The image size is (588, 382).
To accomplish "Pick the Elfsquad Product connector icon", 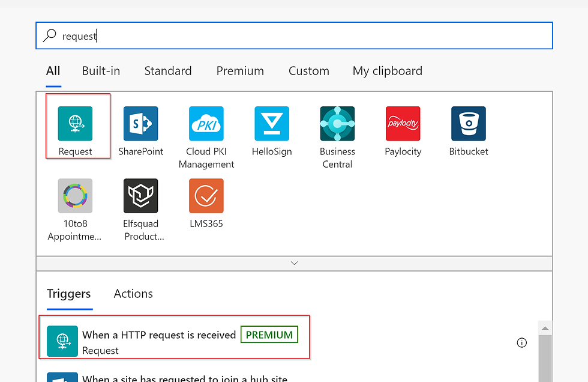I will click(x=140, y=196).
